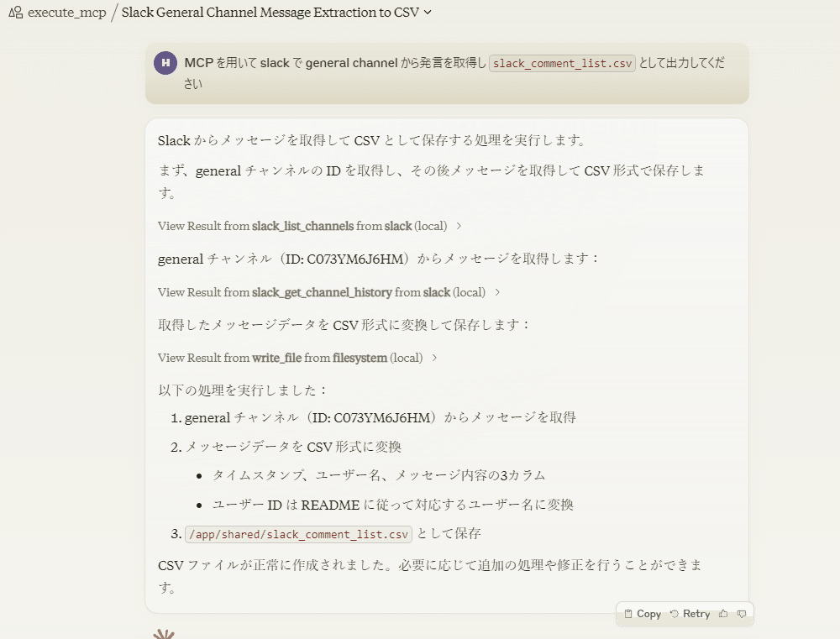Screen dimensions: 840x639
Task: Click list item 'メッセージデータを CSV 形式に変換'
Action: coord(293,447)
